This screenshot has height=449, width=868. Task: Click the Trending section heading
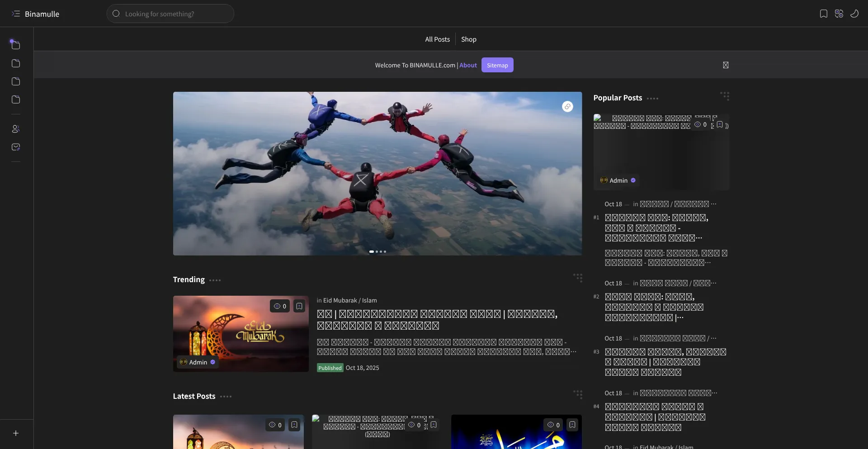point(189,279)
